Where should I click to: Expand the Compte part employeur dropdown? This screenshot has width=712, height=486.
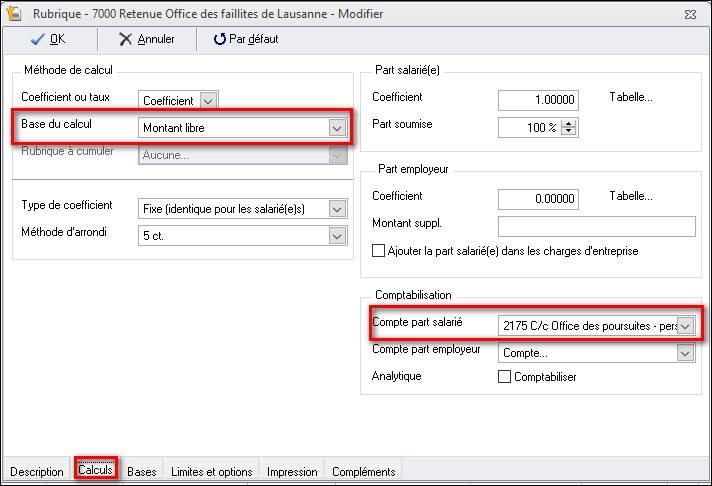[685, 352]
